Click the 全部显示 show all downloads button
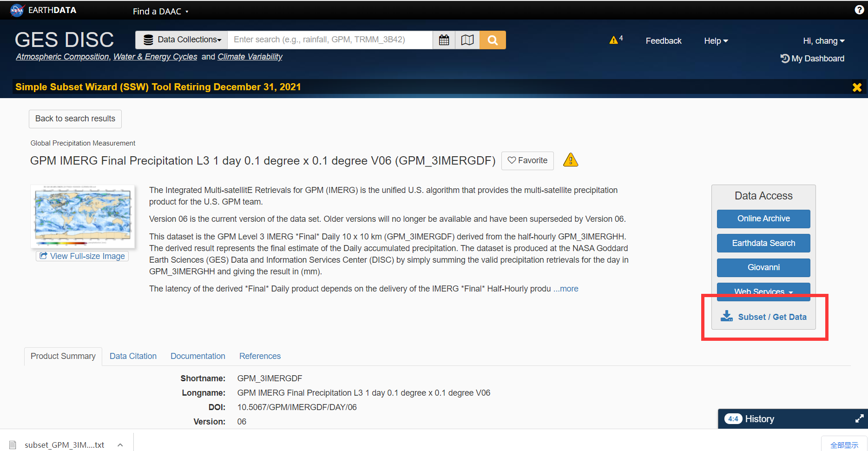Screen dimensions: 868x451 click(844, 445)
